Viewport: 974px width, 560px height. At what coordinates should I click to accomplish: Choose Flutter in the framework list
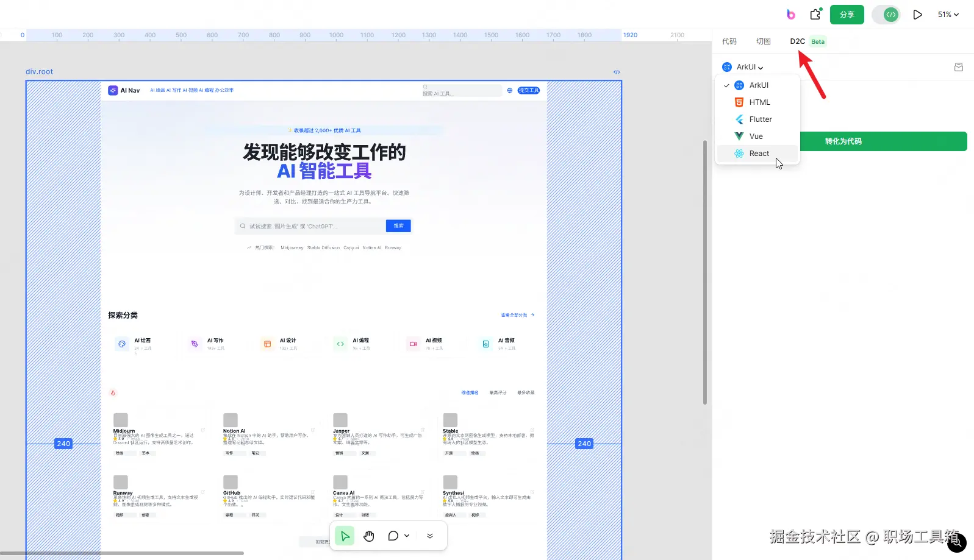[x=757, y=119]
